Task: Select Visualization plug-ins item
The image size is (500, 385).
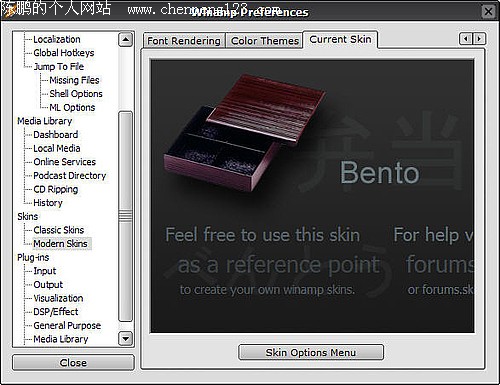Action: click(58, 298)
